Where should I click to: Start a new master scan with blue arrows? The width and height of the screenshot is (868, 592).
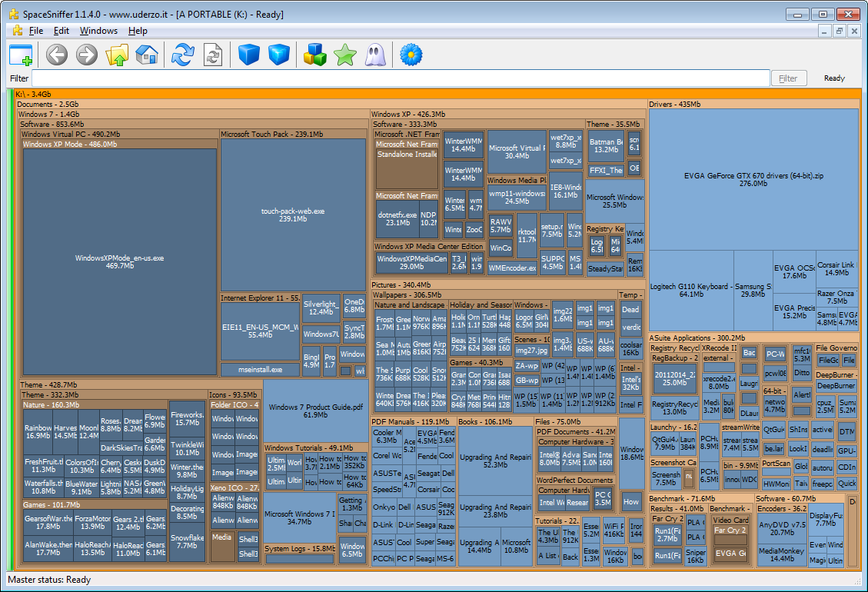[183, 55]
